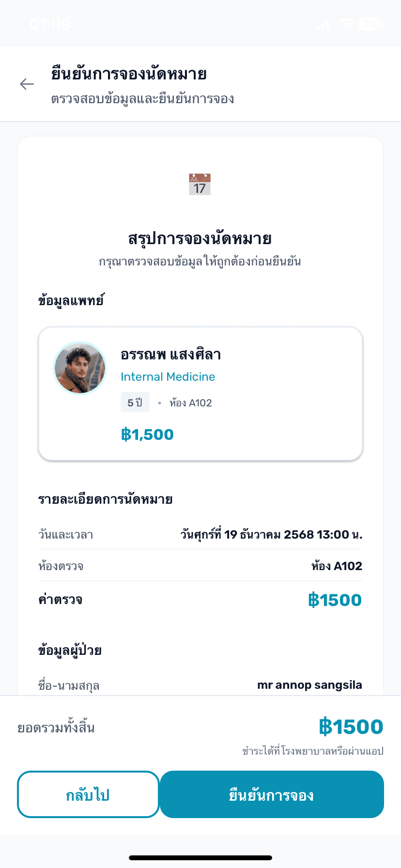This screenshot has height=868, width=401.
Task: Tap the ฿1,500 price in doctor card
Action: click(x=147, y=434)
